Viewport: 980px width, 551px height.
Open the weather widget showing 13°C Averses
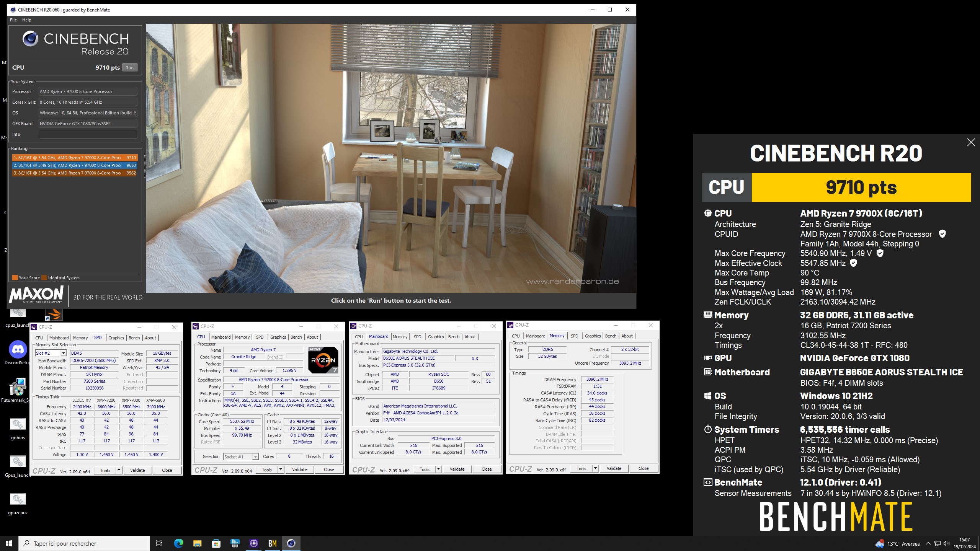click(x=897, y=544)
